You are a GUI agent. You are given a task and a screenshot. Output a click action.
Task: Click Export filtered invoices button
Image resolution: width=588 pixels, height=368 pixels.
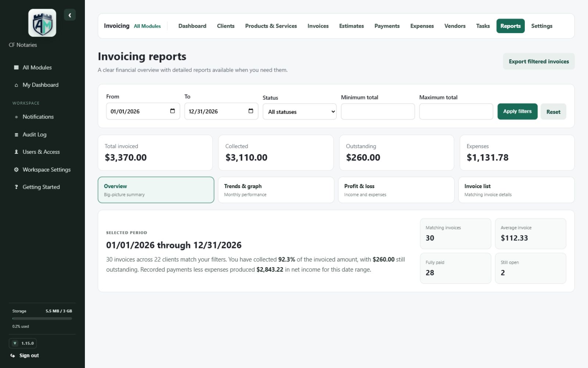[539, 61]
